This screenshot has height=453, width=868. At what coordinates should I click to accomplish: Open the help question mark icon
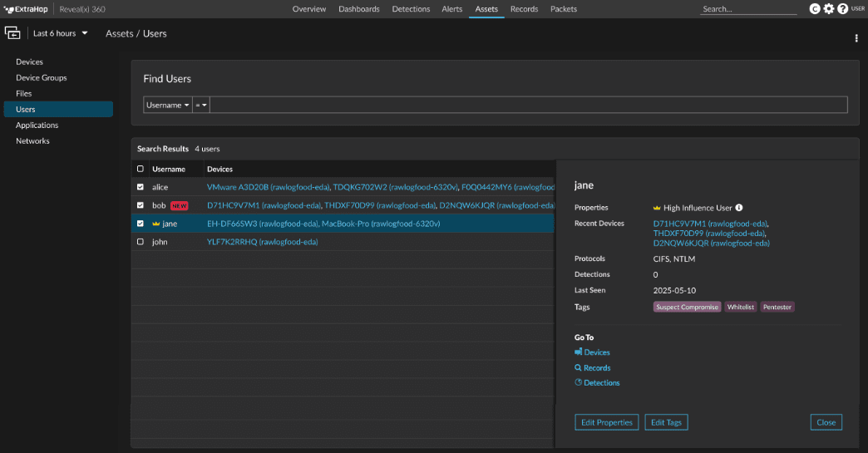pos(842,9)
